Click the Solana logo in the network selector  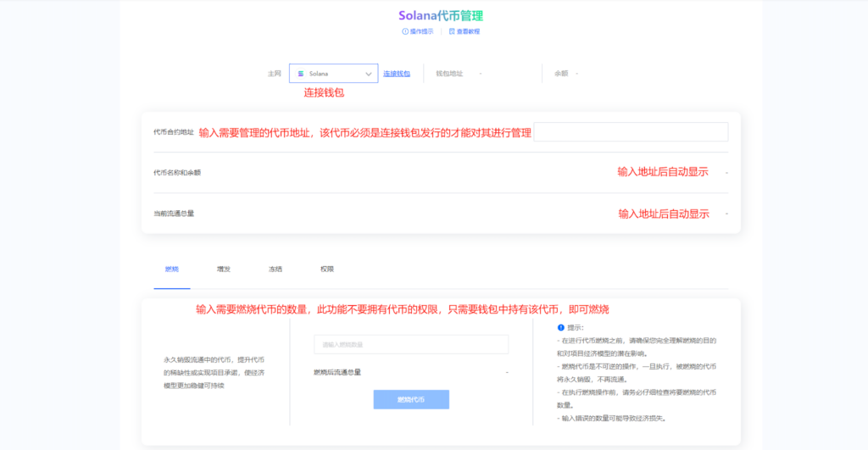[x=301, y=74]
